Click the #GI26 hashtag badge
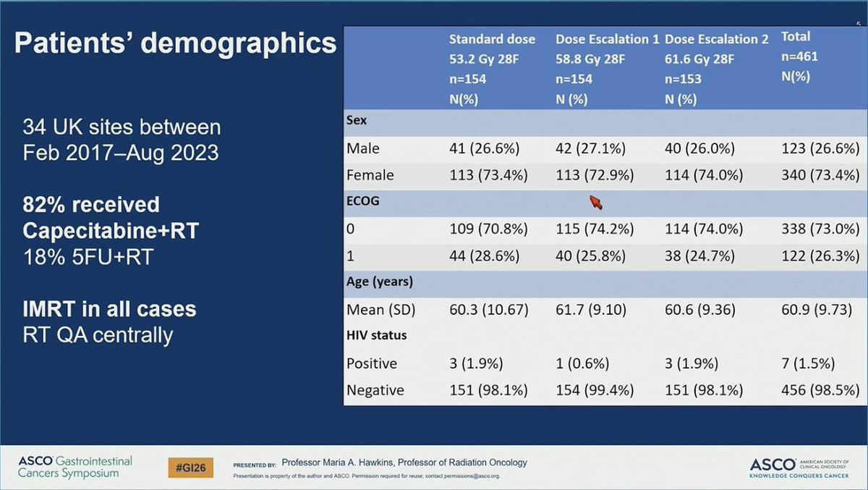 [191, 468]
